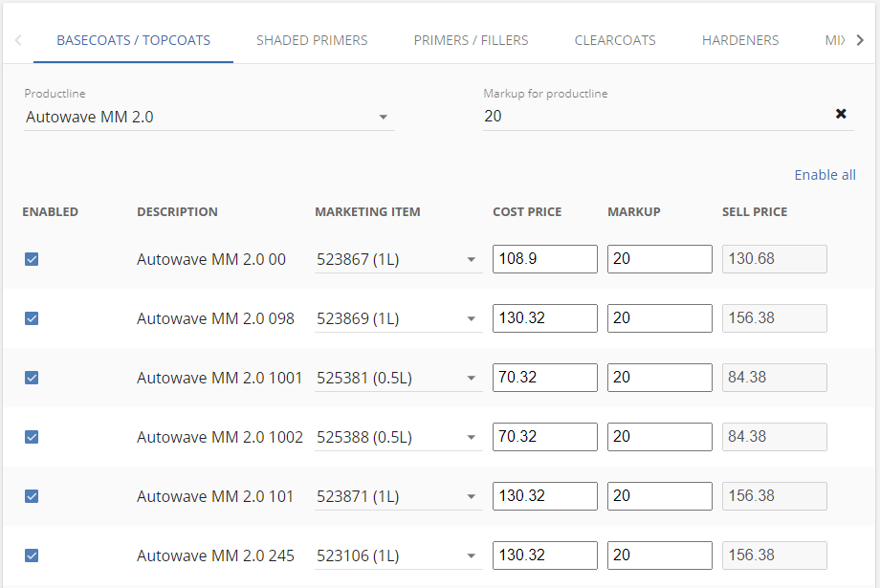Viewport: 880px width, 588px height.
Task: Disable Autowave MM 2.0 245 checkbox
Action: [x=32, y=555]
